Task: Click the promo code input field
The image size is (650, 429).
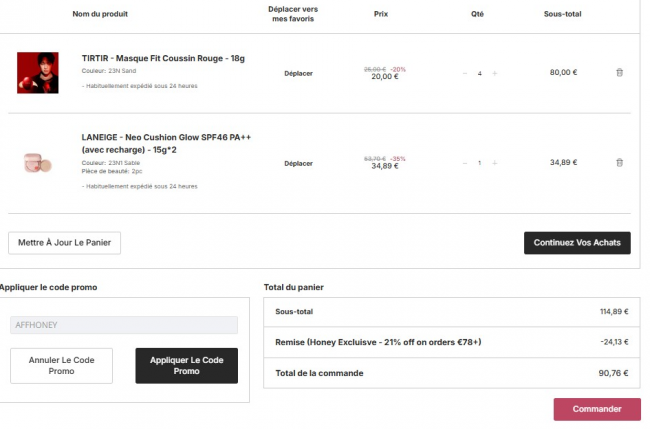Action: 124,325
